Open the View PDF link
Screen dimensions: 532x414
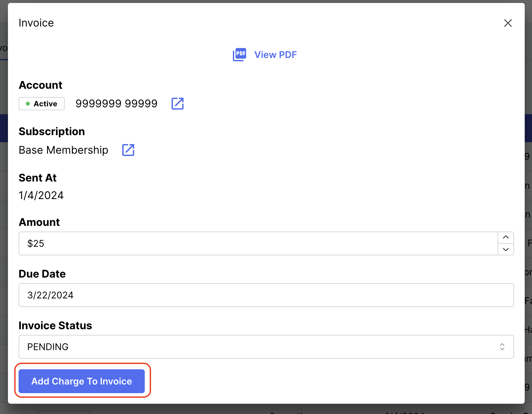pos(275,54)
